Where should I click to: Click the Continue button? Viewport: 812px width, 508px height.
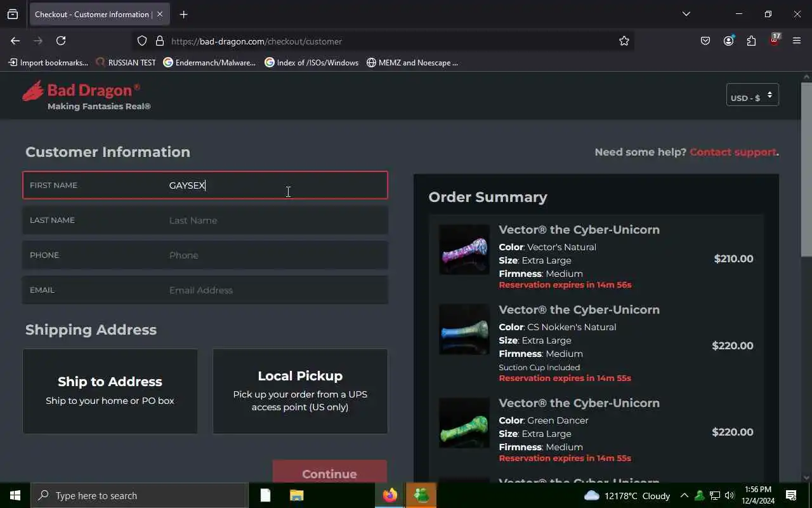tap(330, 471)
